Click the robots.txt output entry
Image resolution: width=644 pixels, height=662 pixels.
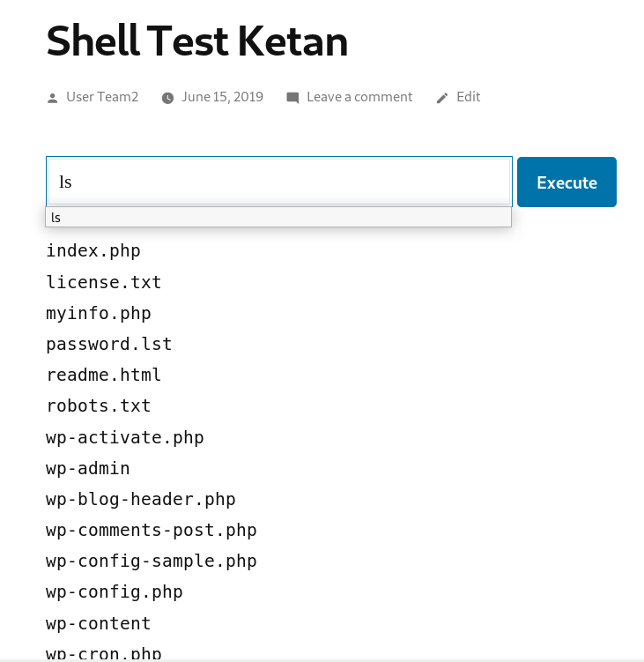99,405
